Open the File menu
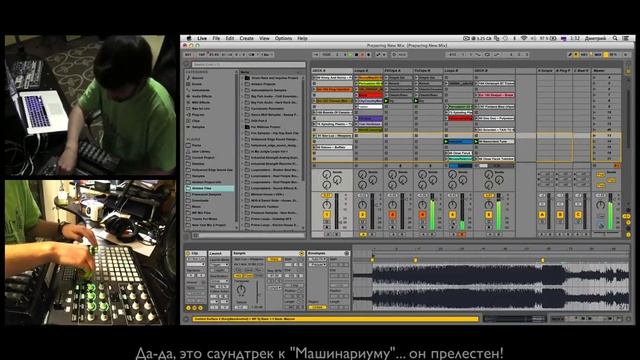 [x=216, y=38]
